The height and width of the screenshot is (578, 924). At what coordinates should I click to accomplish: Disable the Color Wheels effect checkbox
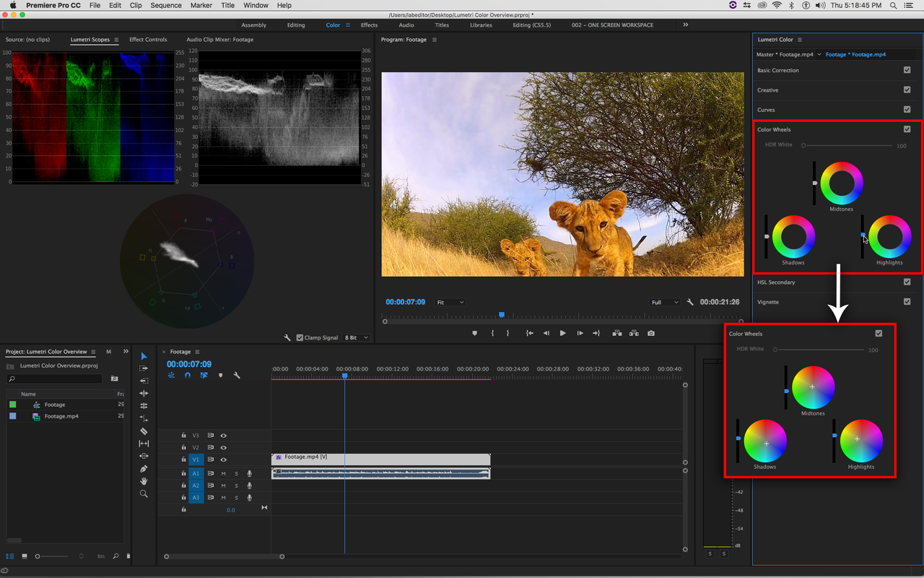click(907, 129)
